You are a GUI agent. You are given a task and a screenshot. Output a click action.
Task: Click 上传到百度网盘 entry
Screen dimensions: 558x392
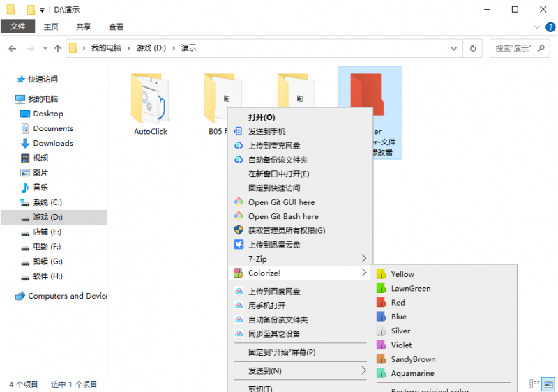pos(300,292)
